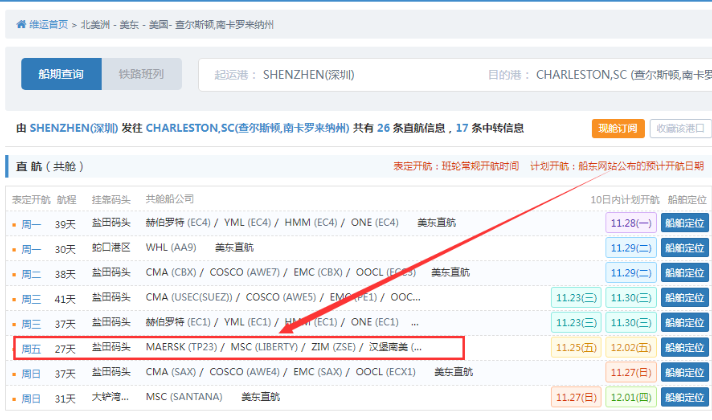Click the 共舱船公司 column header
This screenshot has width=712, height=420.
(170, 199)
